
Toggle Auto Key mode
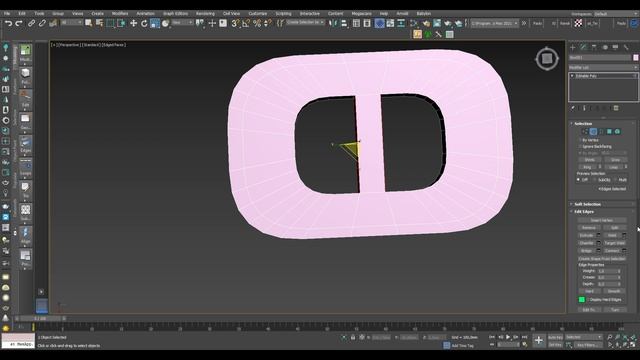coord(555,337)
